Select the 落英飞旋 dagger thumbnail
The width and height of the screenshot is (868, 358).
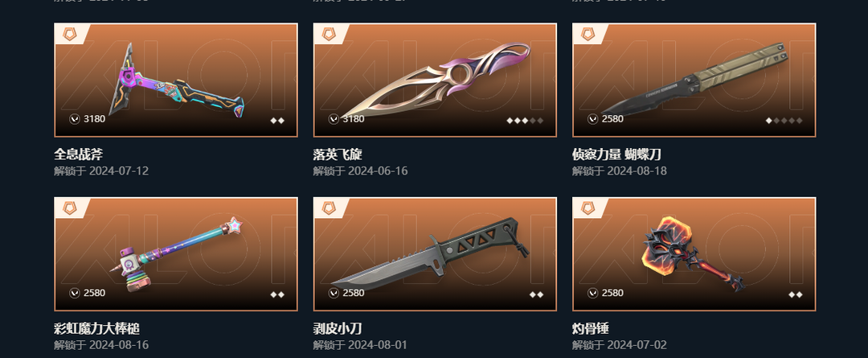435,80
